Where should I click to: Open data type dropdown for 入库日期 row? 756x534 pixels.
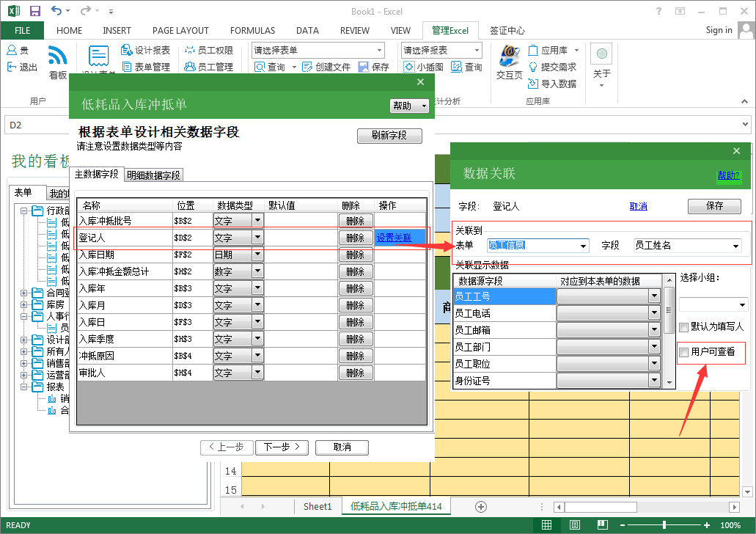point(257,255)
